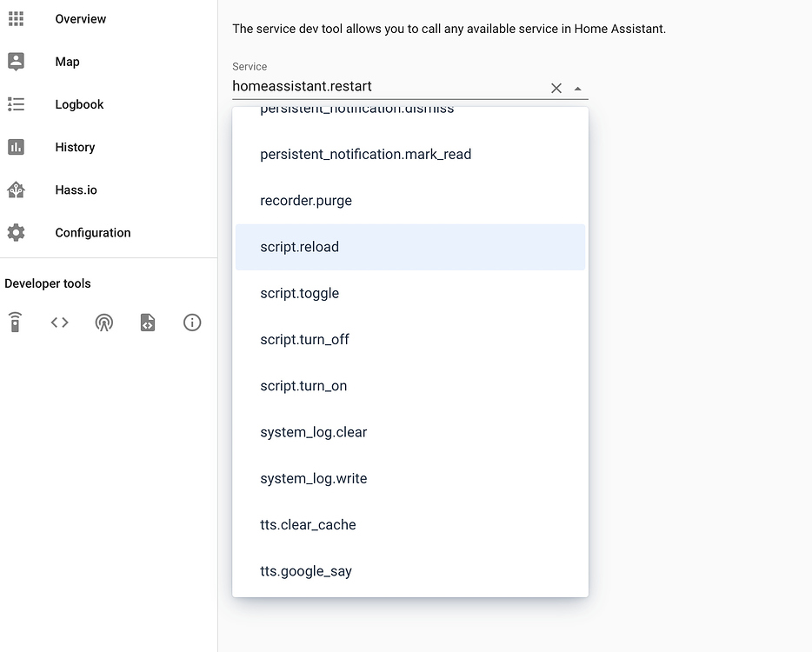Collapse the service dropdown with the arrow
Viewport: 812px width, 652px height.
[x=578, y=88]
